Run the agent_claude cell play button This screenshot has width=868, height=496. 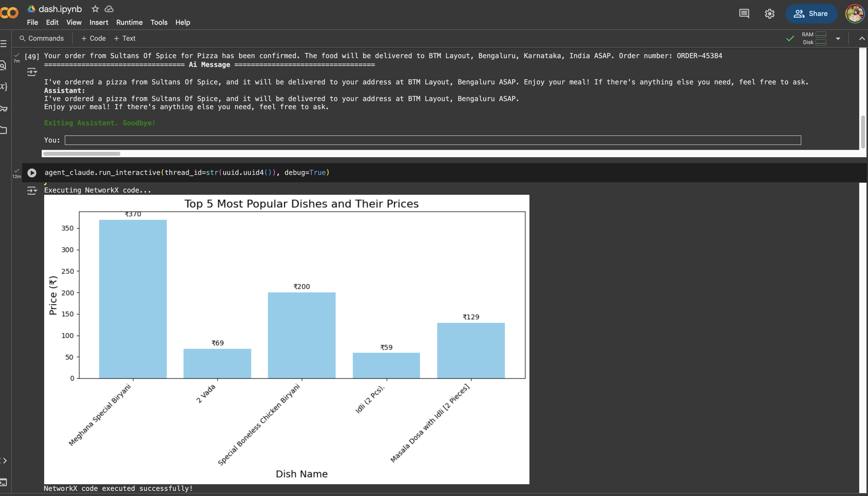32,173
